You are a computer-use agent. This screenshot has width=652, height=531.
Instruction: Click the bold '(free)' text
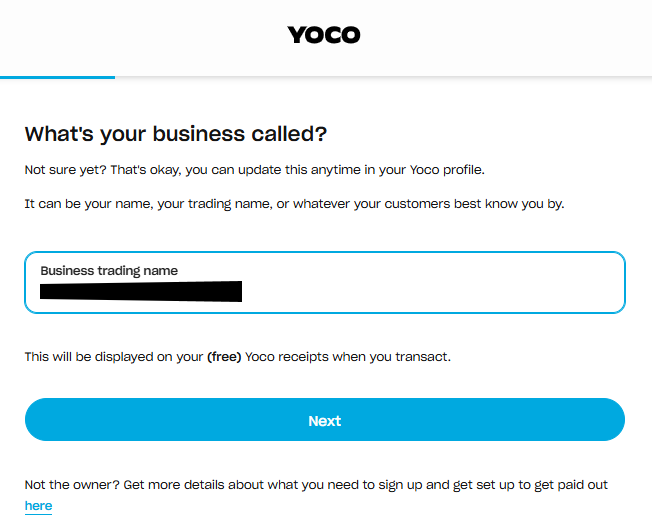[x=222, y=356]
